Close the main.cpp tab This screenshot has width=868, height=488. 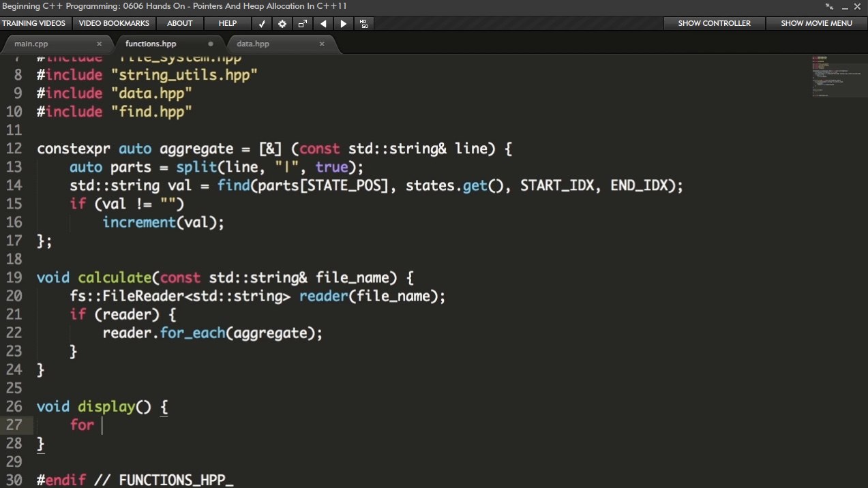pos(99,44)
